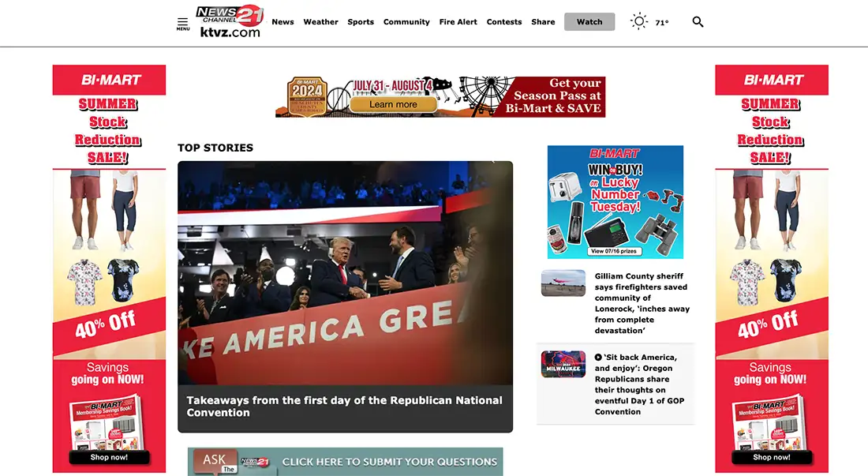Open the Gilliam County firefighting thumbnail

[x=563, y=283]
